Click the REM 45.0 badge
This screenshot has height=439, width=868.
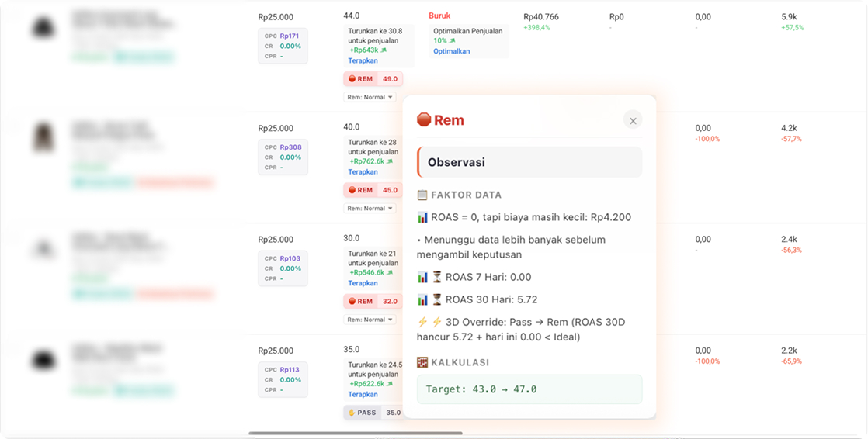373,190
